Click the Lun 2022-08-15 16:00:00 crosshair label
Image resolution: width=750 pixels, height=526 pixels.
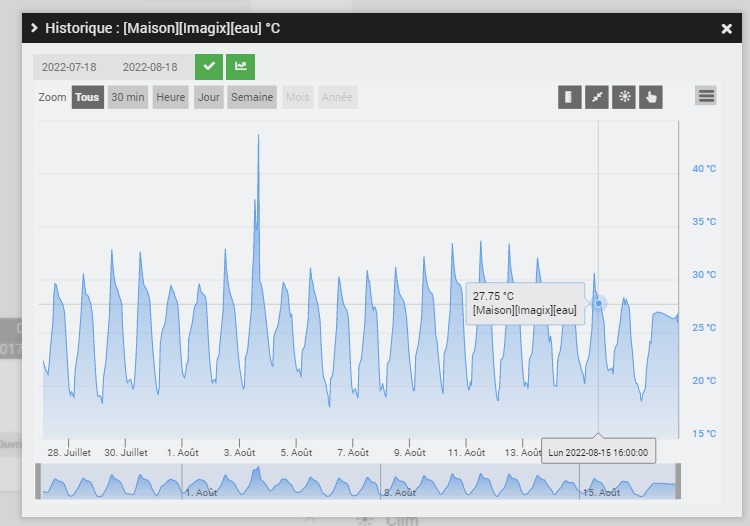[x=598, y=452]
